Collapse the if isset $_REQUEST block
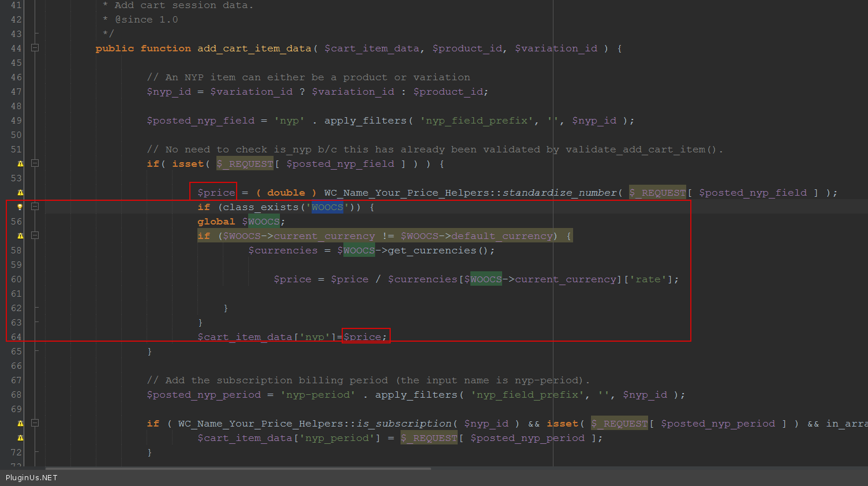The width and height of the screenshot is (868, 486). tap(35, 163)
